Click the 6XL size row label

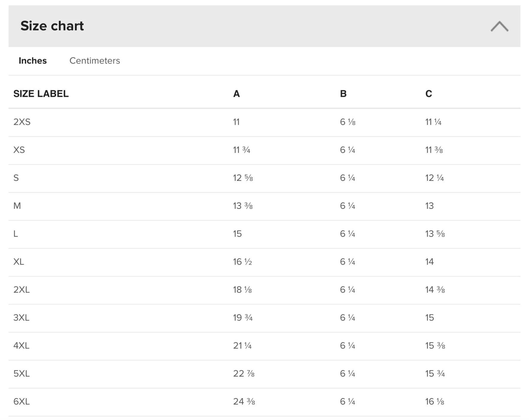[x=21, y=402]
